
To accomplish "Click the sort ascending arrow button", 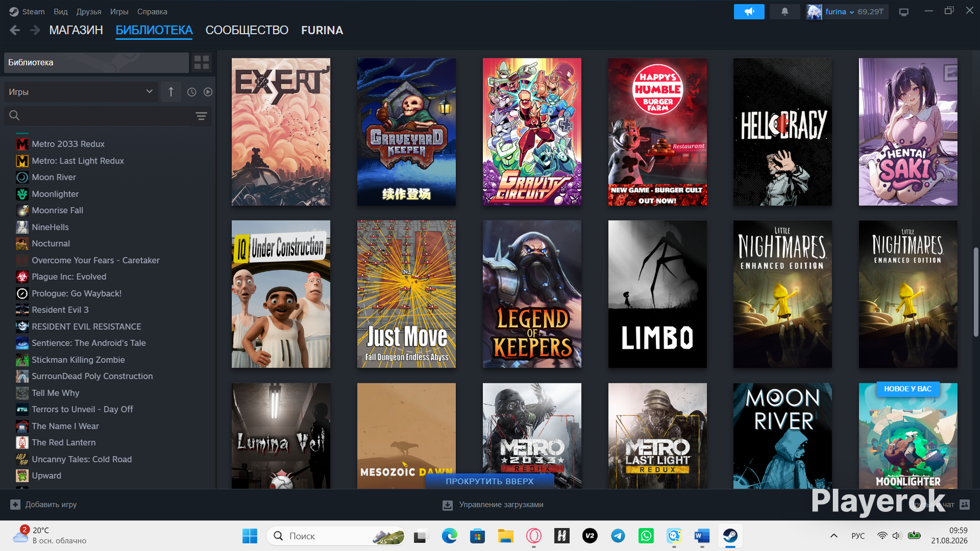I will click(x=171, y=92).
